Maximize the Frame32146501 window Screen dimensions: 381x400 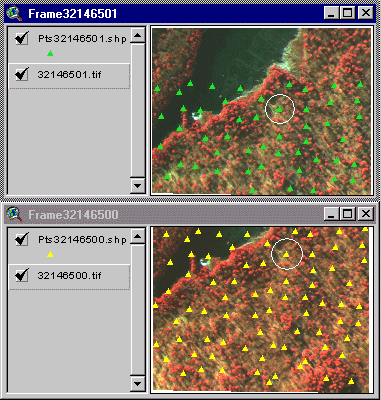click(x=348, y=13)
